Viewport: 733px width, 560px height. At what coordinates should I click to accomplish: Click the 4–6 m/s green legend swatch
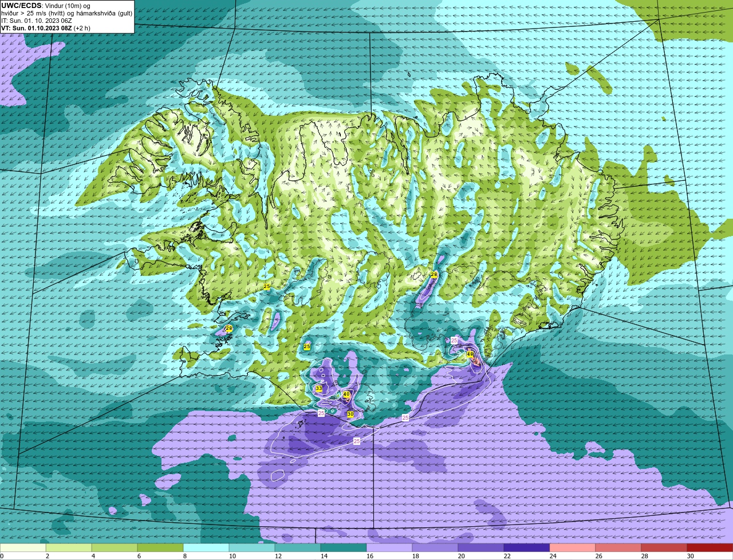click(115, 548)
